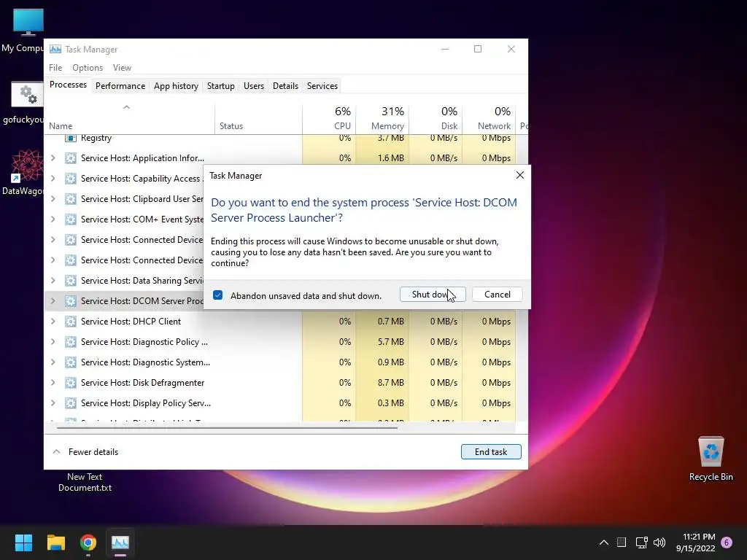747x560 pixels.
Task: Sort processes by the Name column
Action: (129, 118)
